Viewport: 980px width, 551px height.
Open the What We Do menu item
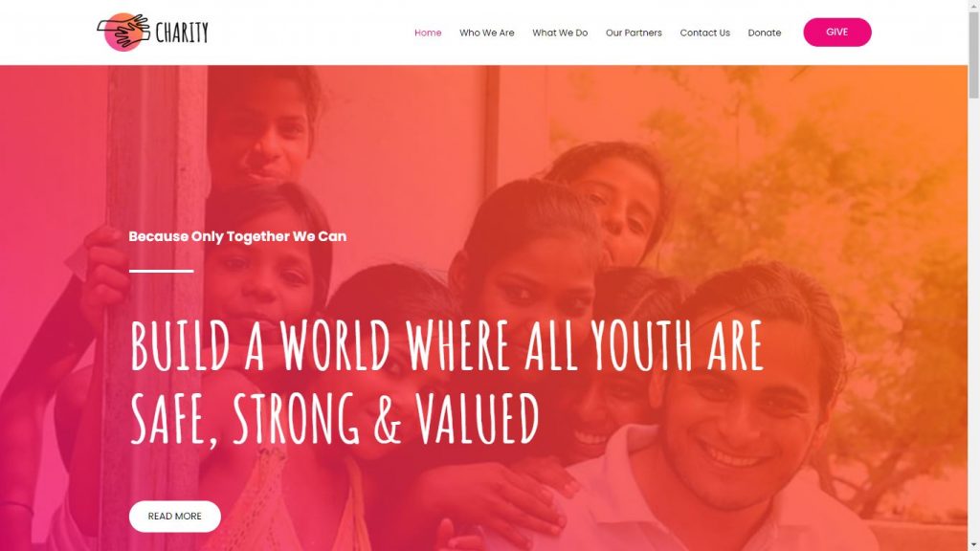click(560, 33)
